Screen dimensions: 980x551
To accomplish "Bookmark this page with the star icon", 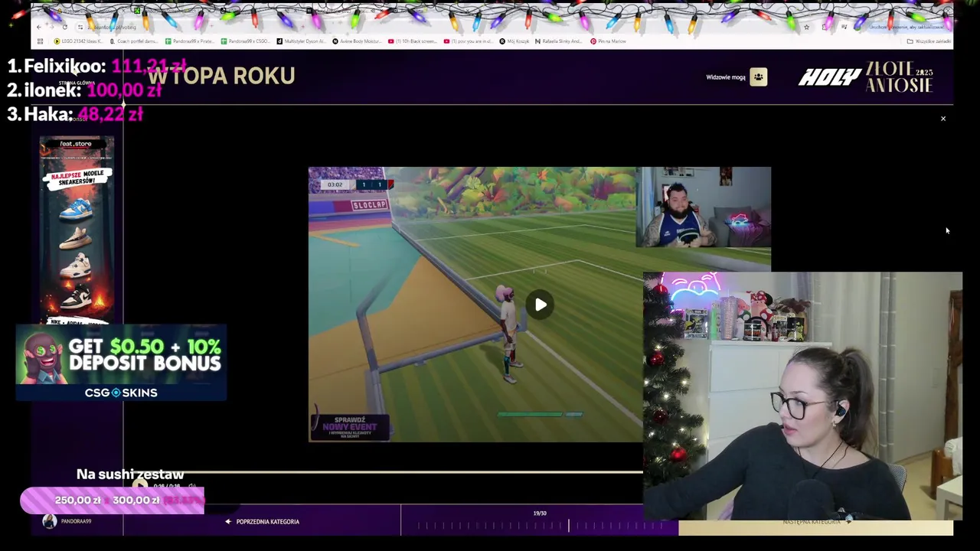I will click(x=806, y=27).
